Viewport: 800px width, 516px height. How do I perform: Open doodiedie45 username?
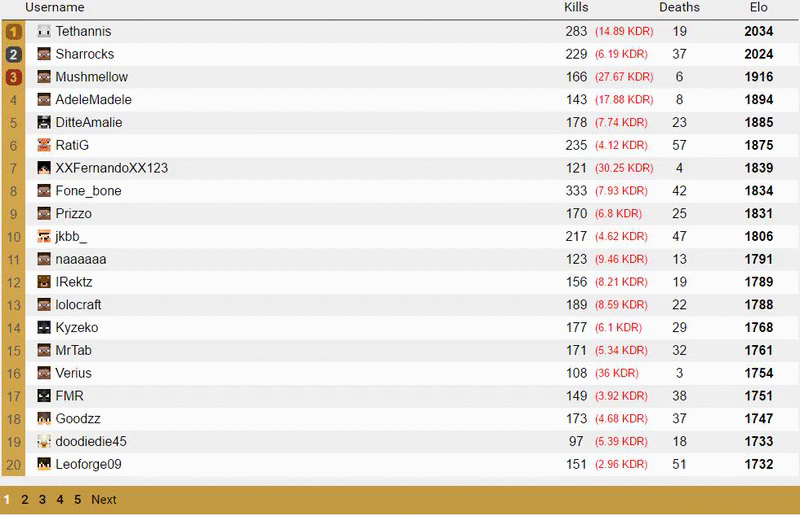tap(91, 441)
